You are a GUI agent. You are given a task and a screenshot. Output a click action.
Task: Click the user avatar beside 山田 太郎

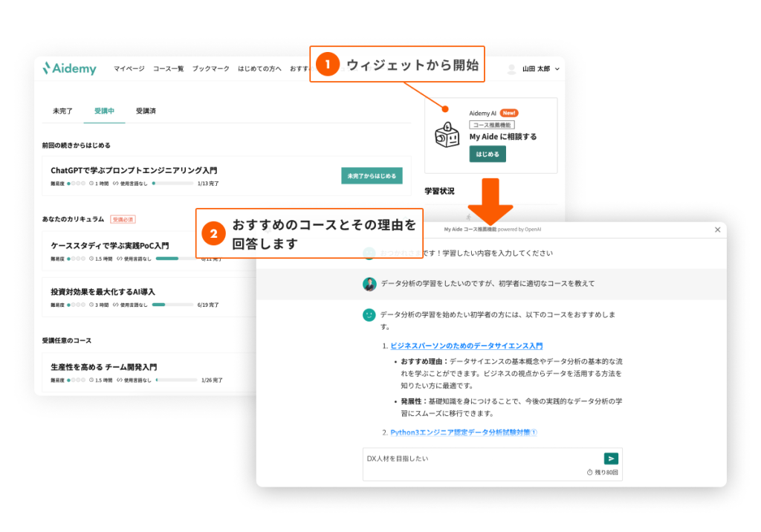[511, 68]
